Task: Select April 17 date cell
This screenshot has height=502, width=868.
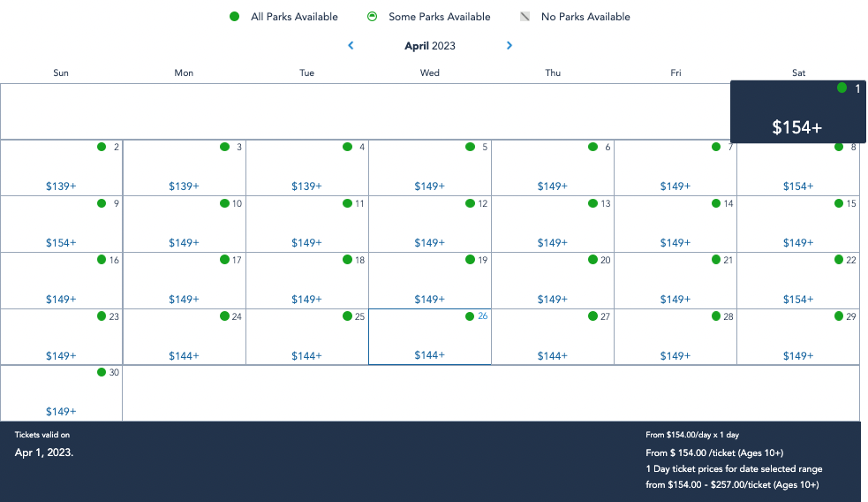Action: [x=184, y=280]
